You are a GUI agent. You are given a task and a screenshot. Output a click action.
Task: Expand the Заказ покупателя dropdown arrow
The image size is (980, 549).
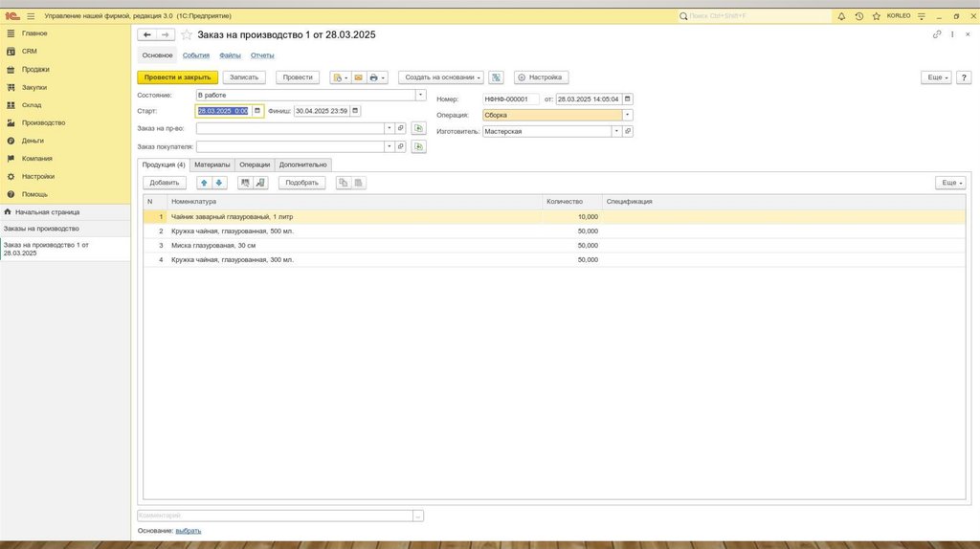[x=389, y=146]
